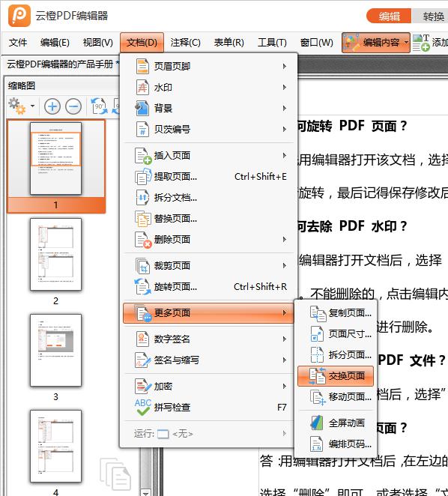Click the 旋转页面 rotate icon
Image resolution: width=448 pixels, height=496 pixels.
coord(142,287)
